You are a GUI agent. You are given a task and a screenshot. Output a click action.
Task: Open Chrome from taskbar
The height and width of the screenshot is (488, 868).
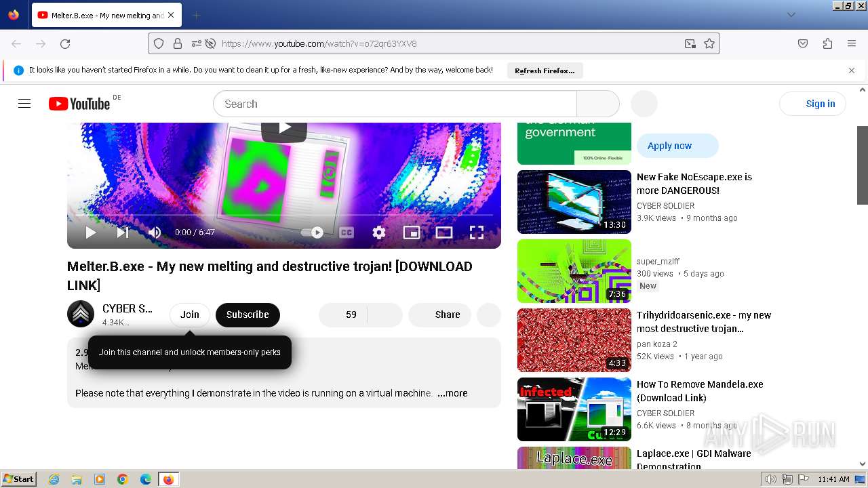(x=123, y=479)
